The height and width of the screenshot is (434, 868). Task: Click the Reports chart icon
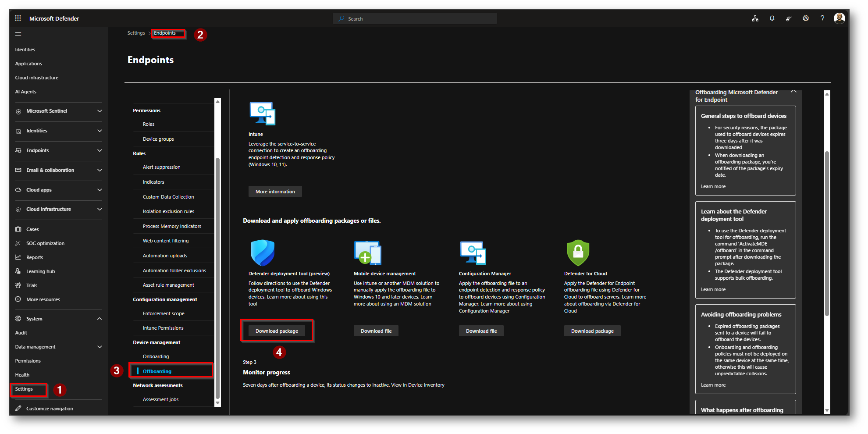point(18,257)
